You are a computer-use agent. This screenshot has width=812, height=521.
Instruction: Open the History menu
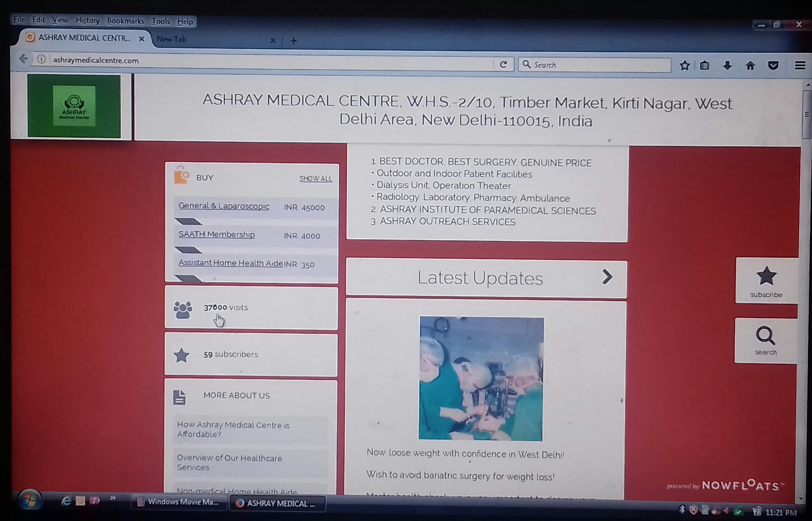88,21
